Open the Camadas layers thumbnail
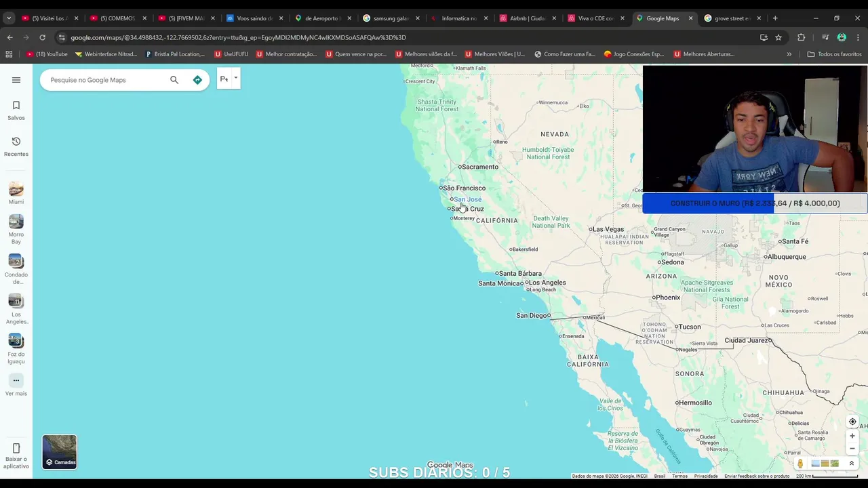Screen dimensions: 868x488 tap(60, 452)
